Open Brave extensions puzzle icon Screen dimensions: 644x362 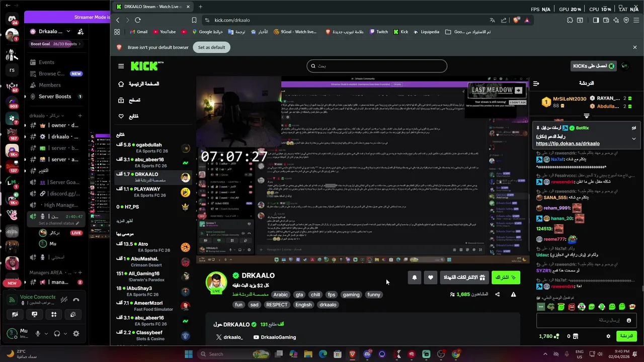coord(570,20)
